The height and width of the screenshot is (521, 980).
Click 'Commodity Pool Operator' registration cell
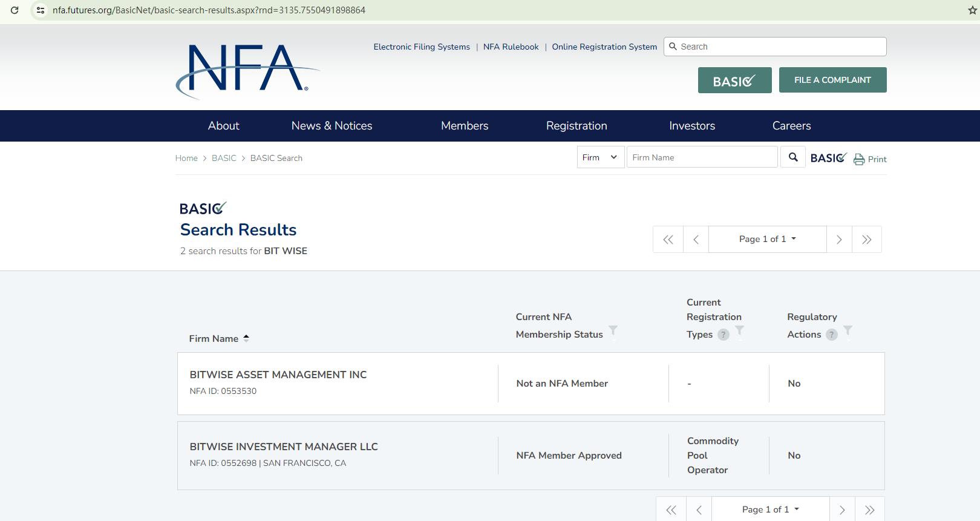click(713, 456)
